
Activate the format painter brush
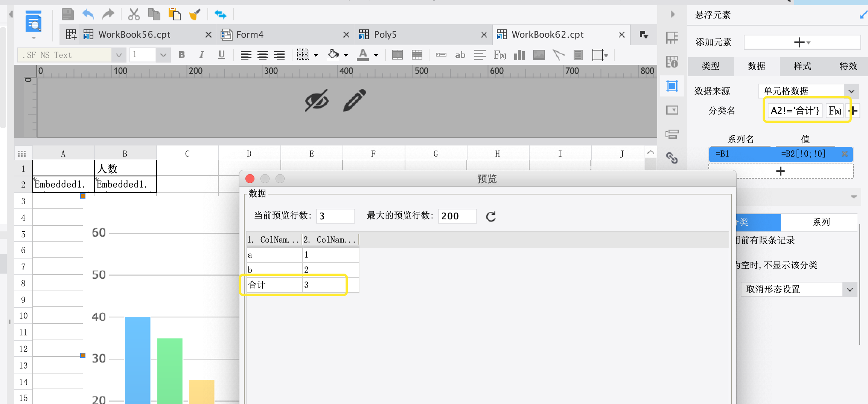(x=195, y=15)
